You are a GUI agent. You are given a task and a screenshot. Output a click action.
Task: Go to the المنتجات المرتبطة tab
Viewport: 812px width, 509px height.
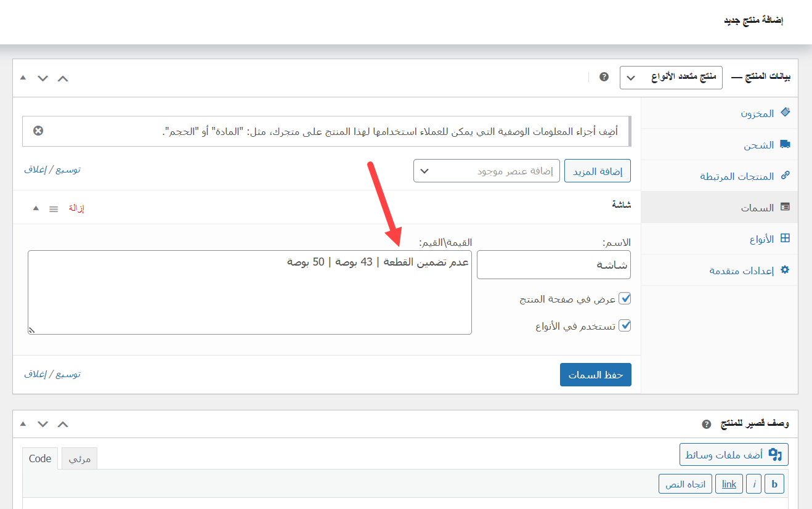(720, 176)
